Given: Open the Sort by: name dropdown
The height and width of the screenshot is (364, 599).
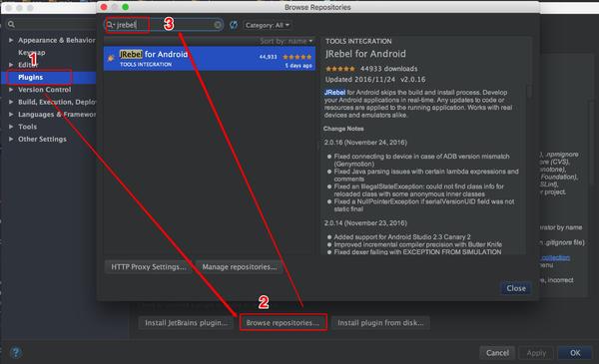Looking at the screenshot, I should pyautogui.click(x=286, y=41).
